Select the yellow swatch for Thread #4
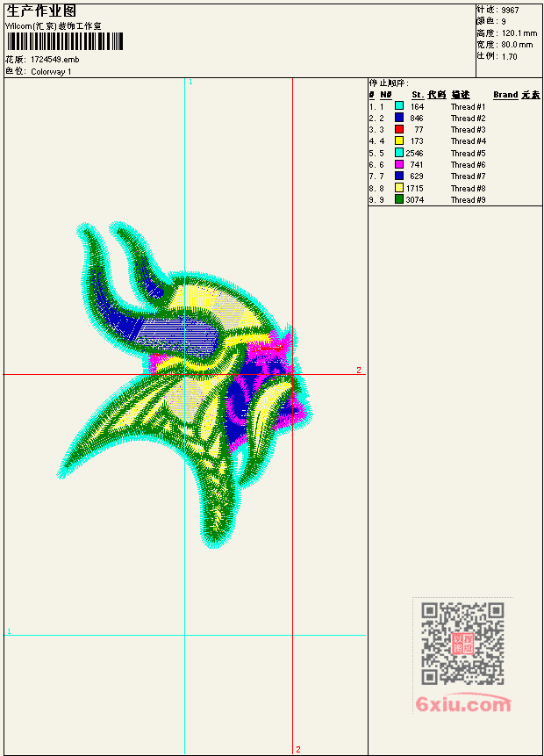 click(x=399, y=140)
